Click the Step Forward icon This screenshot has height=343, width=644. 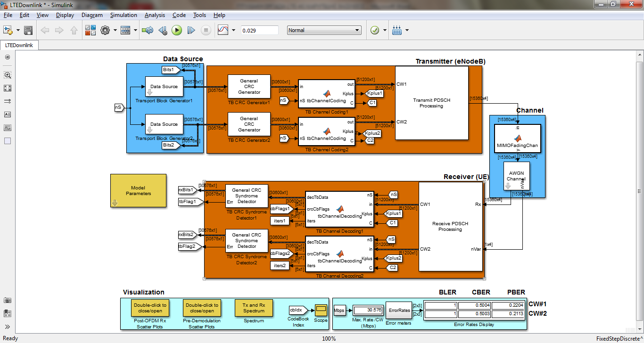(191, 30)
